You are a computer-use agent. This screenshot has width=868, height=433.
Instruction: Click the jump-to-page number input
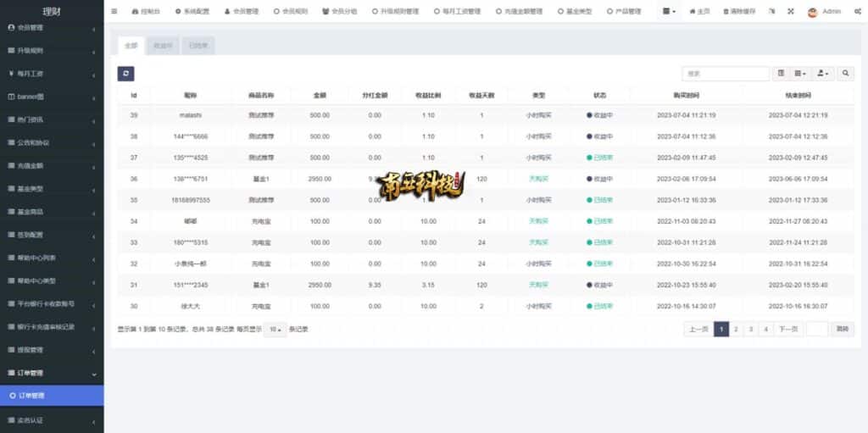click(x=817, y=329)
